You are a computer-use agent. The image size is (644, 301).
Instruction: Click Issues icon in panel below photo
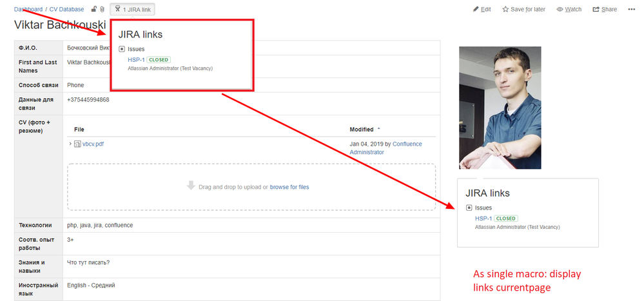pyautogui.click(x=469, y=208)
